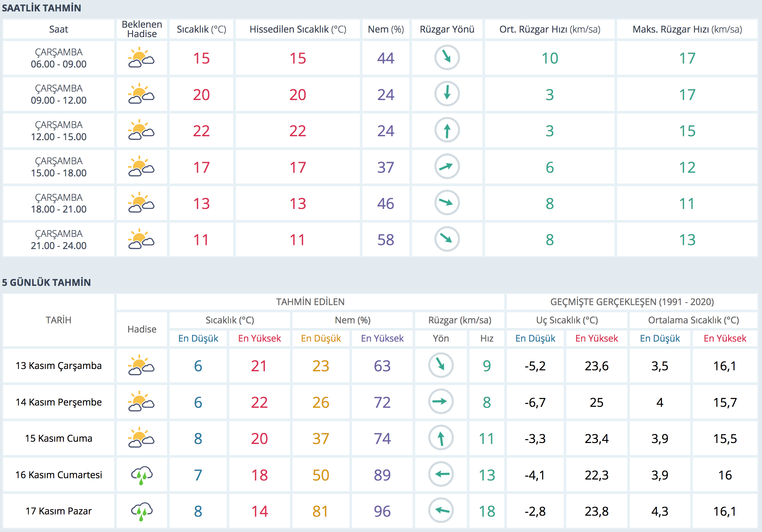Click the GEÇMİŞTE GERÇEKLEŞEN (1991 - 2020) header
This screenshot has width=762, height=532.
632,302
